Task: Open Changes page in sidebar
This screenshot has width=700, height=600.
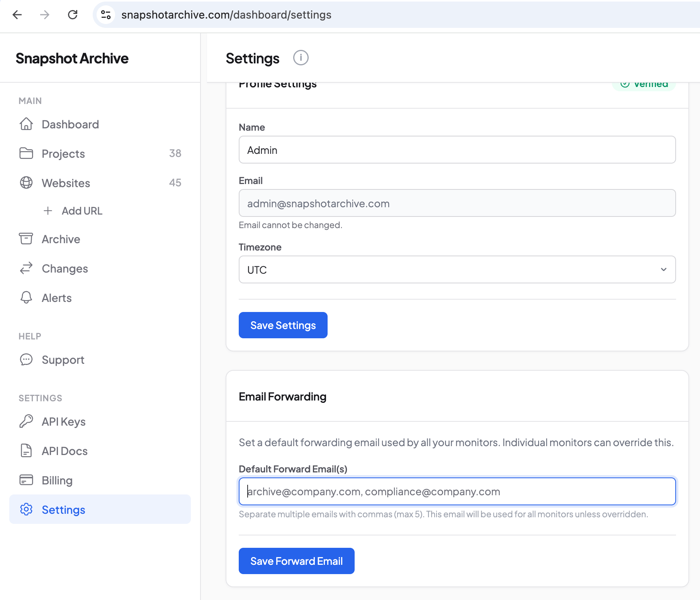Action: (x=100, y=268)
